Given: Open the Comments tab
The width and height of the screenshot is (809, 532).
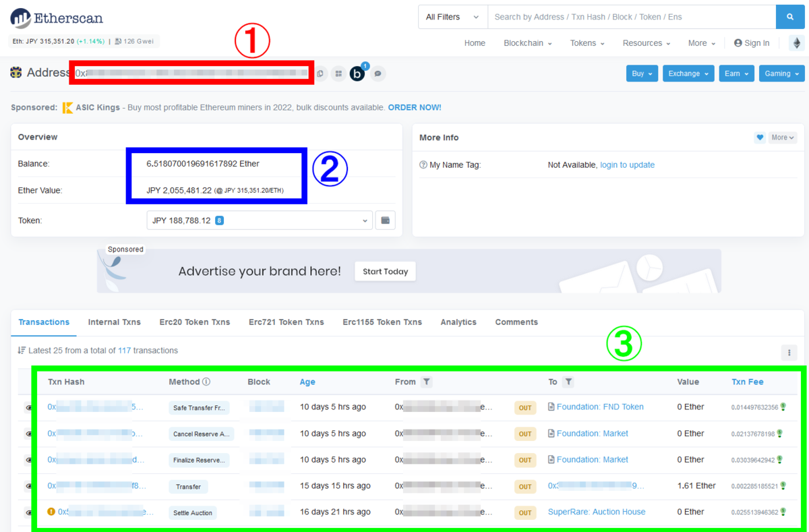Looking at the screenshot, I should [x=516, y=322].
